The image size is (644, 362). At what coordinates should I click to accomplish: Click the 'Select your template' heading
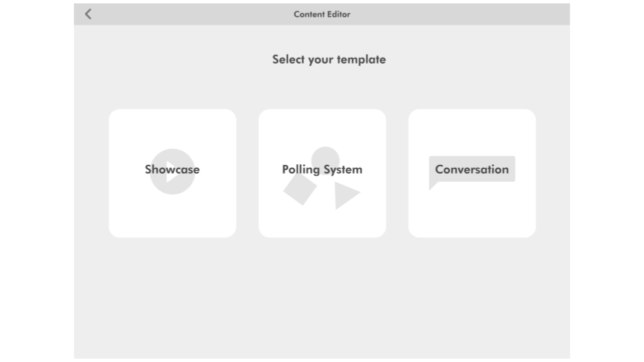[x=329, y=60]
